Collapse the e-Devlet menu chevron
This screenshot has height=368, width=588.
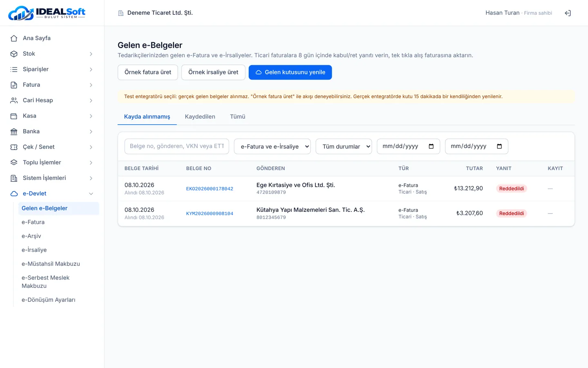tap(91, 193)
